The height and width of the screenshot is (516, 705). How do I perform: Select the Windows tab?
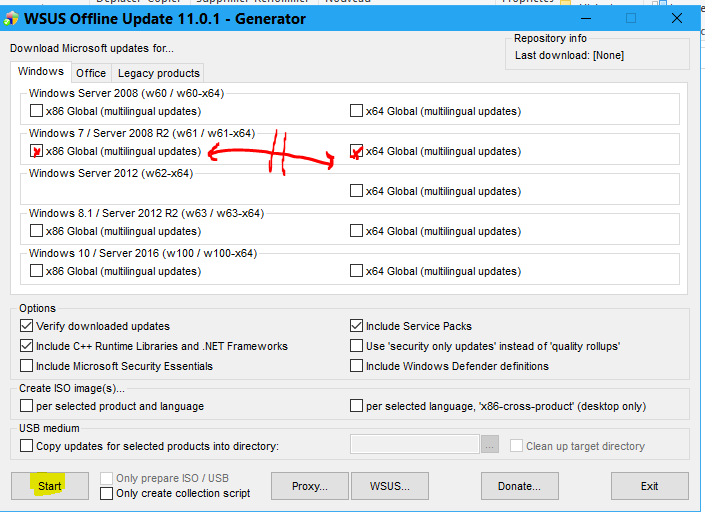[x=40, y=71]
